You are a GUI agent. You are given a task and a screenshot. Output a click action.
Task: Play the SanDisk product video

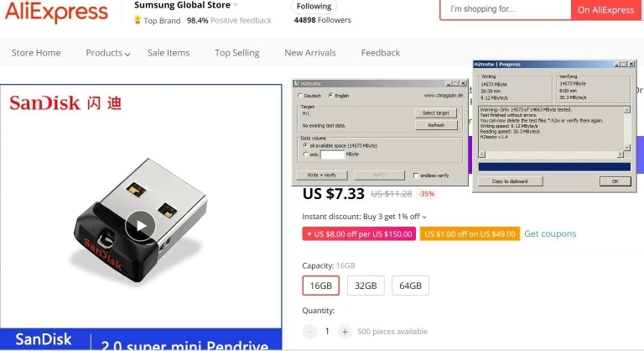point(141,226)
